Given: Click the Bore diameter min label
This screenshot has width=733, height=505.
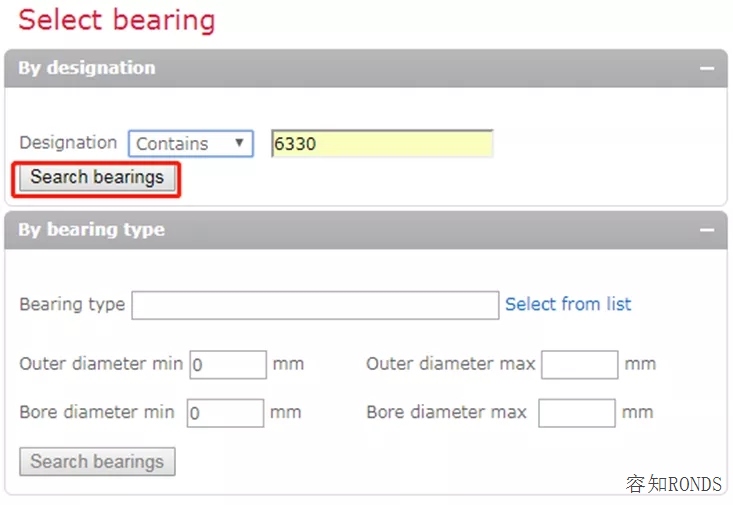Looking at the screenshot, I should point(97,412).
